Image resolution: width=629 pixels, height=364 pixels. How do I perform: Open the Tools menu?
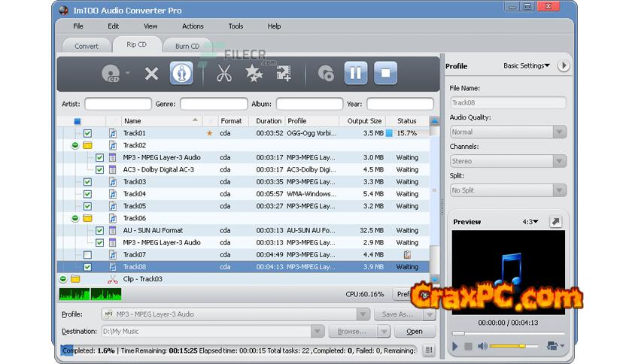click(235, 26)
